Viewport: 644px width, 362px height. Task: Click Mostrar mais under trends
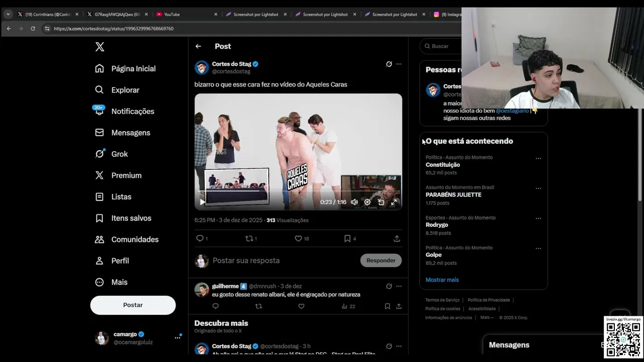point(442,280)
